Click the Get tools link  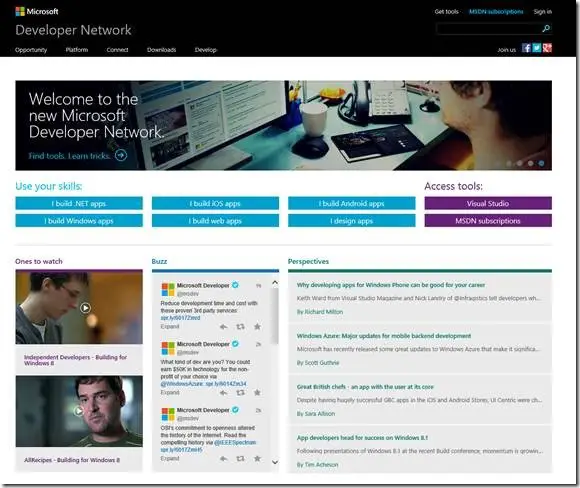(x=446, y=11)
